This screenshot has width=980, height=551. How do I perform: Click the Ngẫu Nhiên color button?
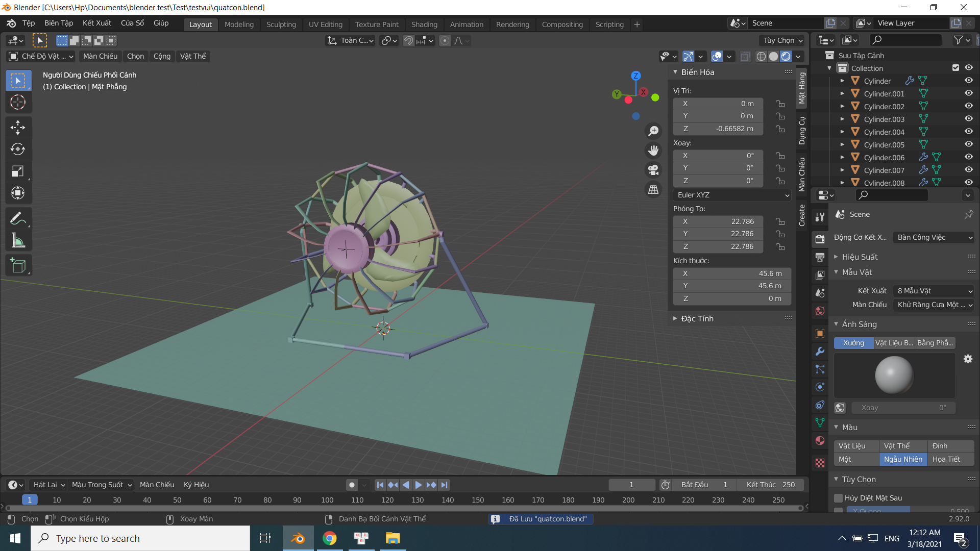coord(903,459)
